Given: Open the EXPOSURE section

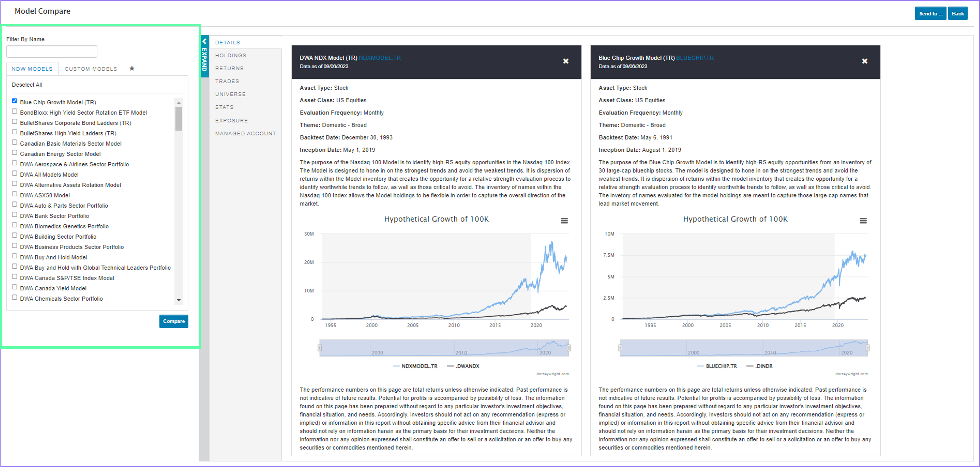Looking at the screenshot, I should point(231,121).
